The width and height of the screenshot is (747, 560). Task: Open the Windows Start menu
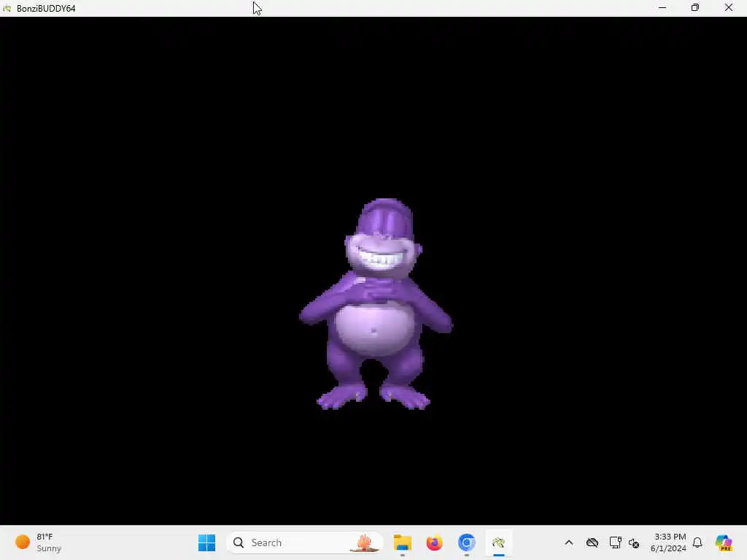(206, 542)
